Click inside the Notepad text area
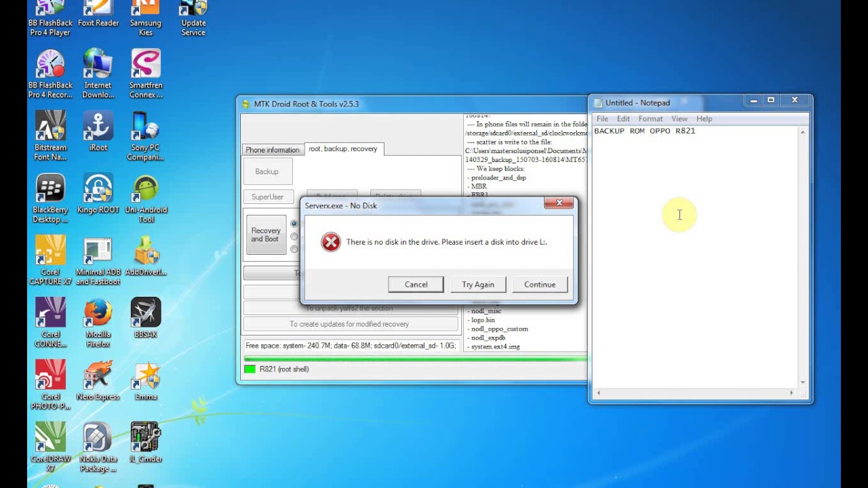Screen dimensions: 868x488 tap(695, 258)
